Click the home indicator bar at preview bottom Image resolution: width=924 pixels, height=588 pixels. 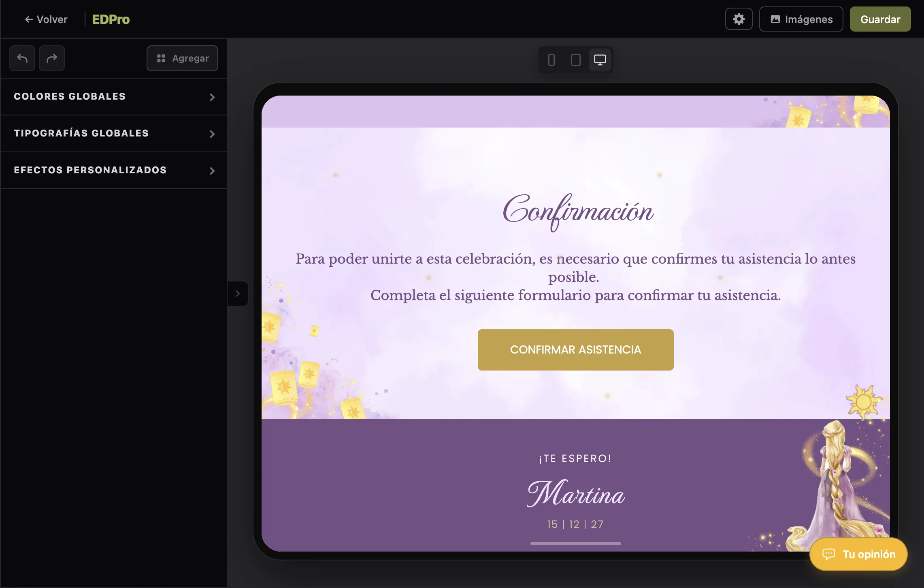[x=575, y=543]
